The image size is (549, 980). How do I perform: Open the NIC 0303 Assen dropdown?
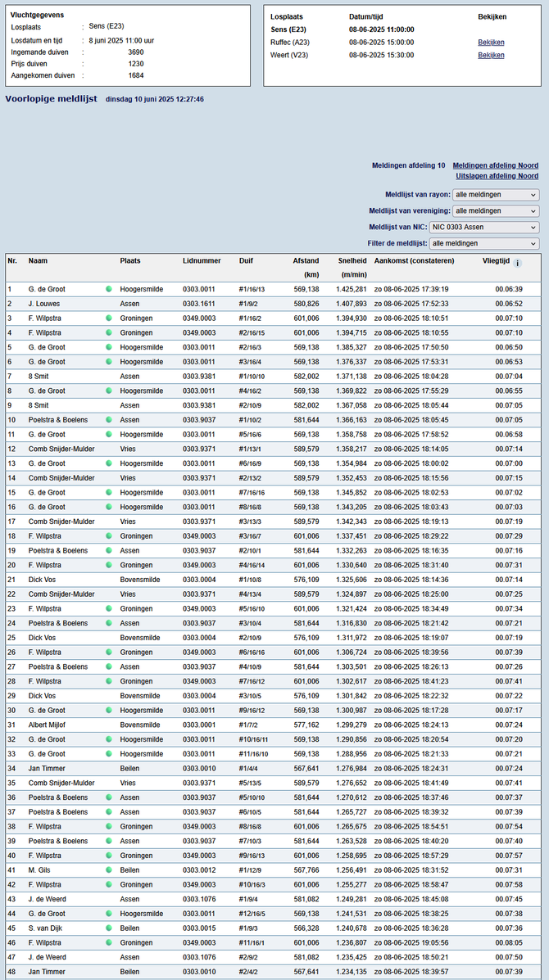[x=484, y=228]
